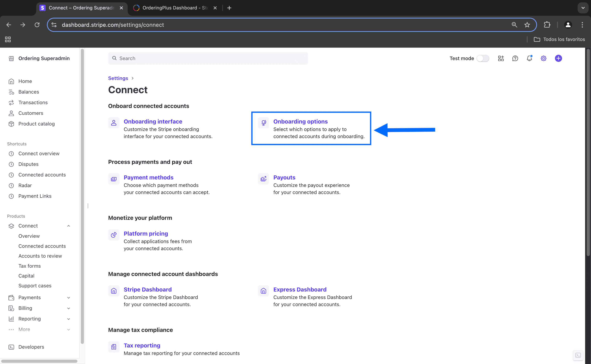The height and width of the screenshot is (364, 591).
Task: Open the Onboarding options link
Action: pyautogui.click(x=300, y=122)
